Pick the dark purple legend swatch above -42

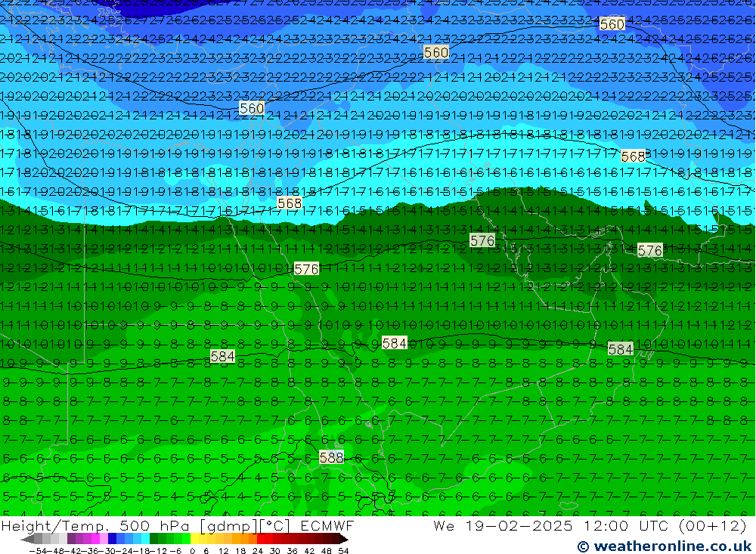[71, 539]
